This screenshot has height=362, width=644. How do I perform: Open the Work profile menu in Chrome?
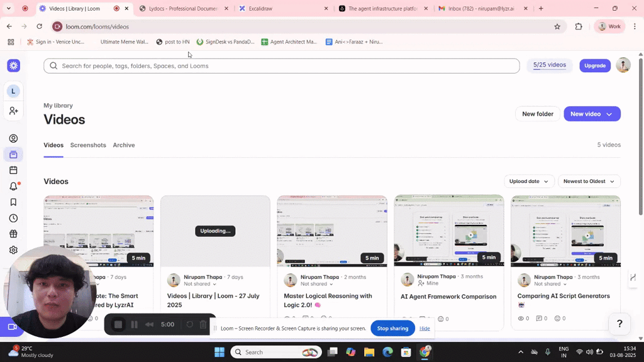coord(609,26)
